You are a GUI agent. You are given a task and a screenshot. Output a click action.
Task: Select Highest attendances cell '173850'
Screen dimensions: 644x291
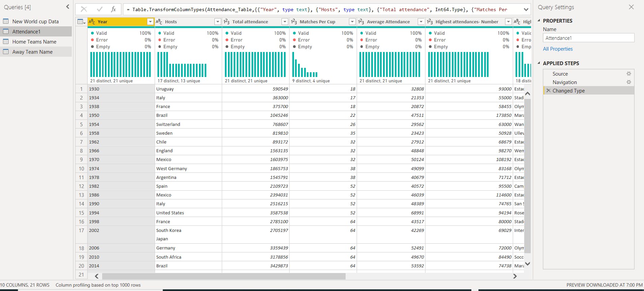click(x=469, y=115)
